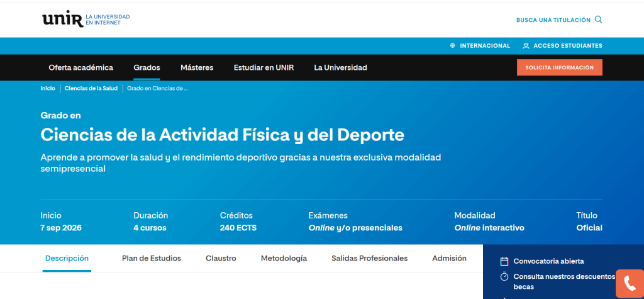The width and height of the screenshot is (644, 299).
Task: Open La Universidad menu
Action: (x=340, y=67)
